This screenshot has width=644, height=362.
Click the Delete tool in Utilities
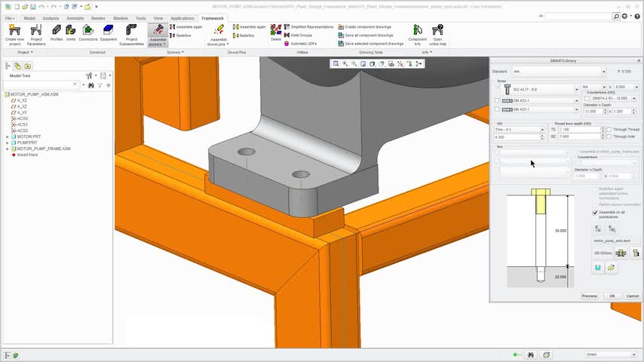click(275, 33)
